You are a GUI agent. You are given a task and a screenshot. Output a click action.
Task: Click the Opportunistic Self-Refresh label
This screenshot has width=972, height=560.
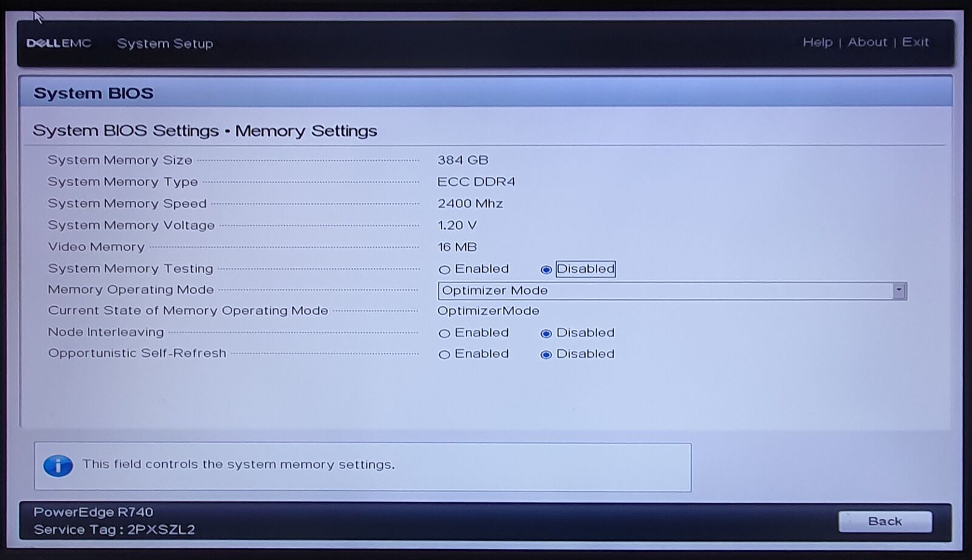[137, 353]
